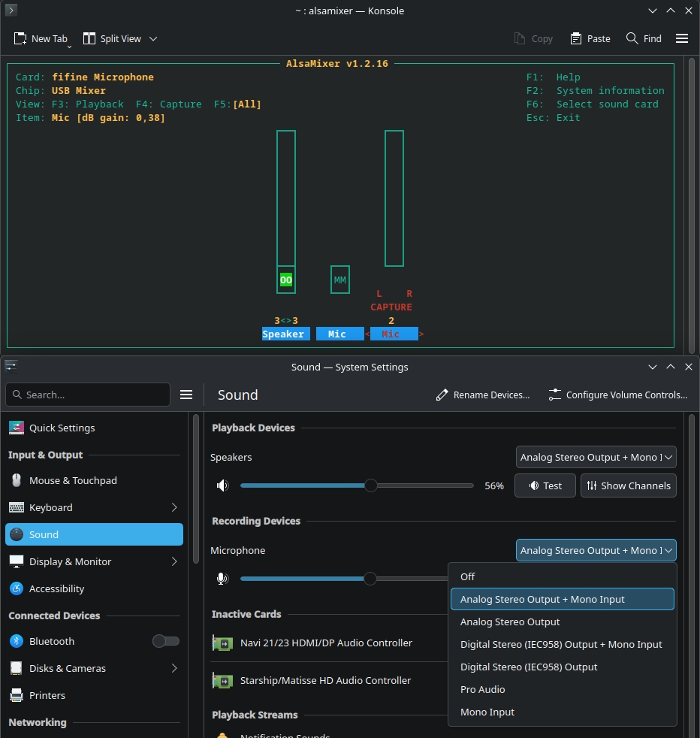Click Rename Devices button
Image resolution: width=700 pixels, height=738 pixels.
pyautogui.click(x=483, y=395)
